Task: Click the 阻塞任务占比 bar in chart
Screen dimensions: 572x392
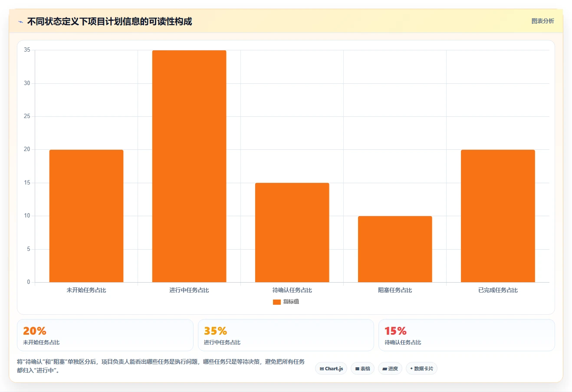Action: click(395, 249)
